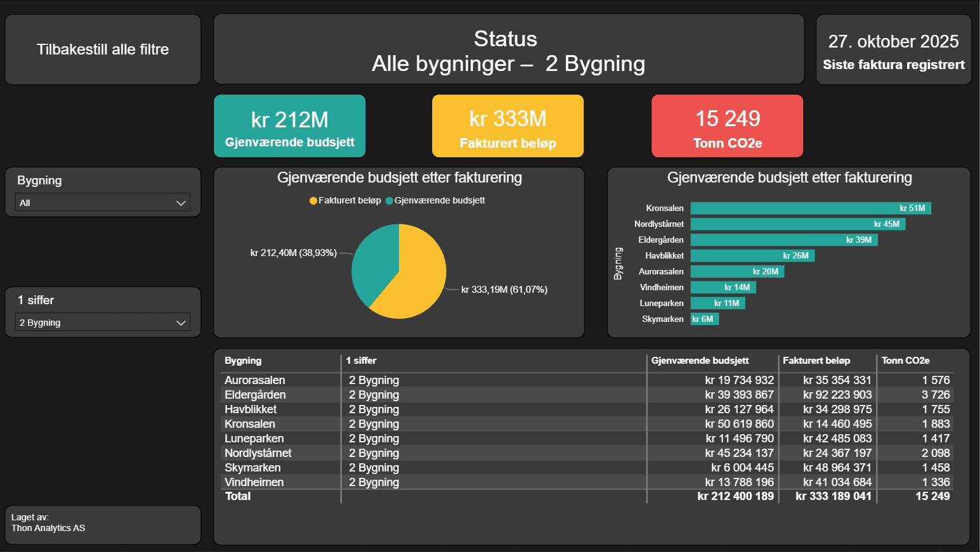
Task: Click the red 15 249 Tonn CO2e card
Action: pyautogui.click(x=727, y=126)
